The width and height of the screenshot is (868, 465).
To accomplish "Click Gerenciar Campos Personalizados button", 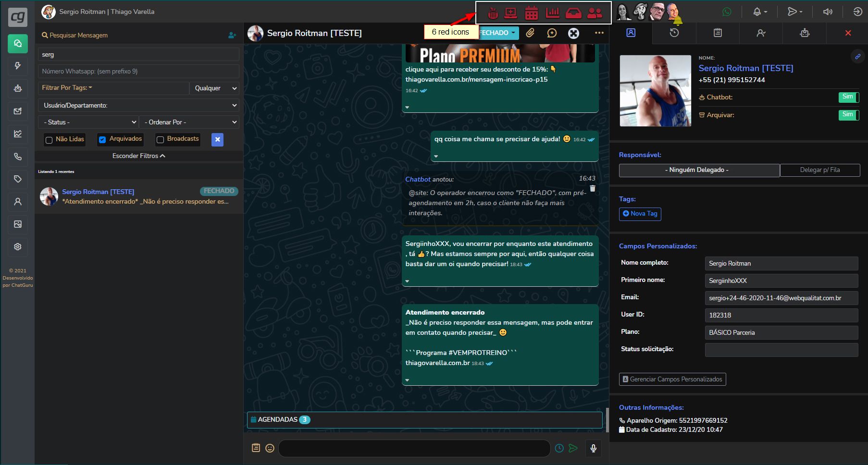I will pyautogui.click(x=672, y=379).
